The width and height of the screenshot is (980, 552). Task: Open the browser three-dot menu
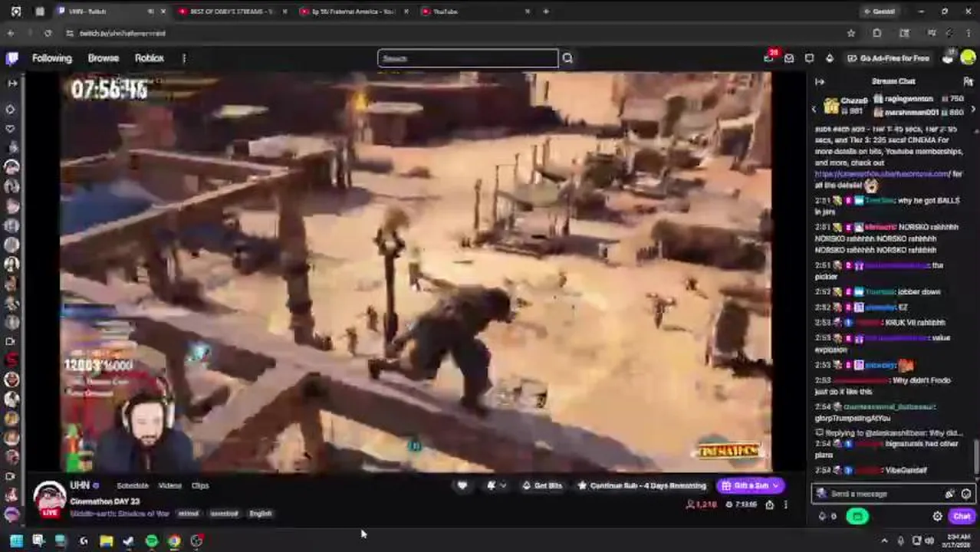pyautogui.click(x=970, y=34)
